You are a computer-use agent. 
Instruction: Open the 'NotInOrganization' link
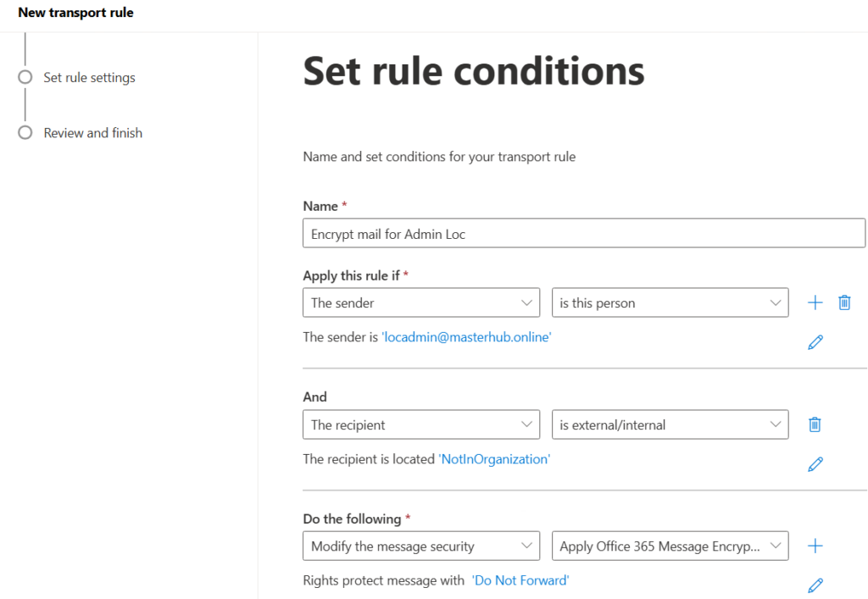tap(494, 459)
